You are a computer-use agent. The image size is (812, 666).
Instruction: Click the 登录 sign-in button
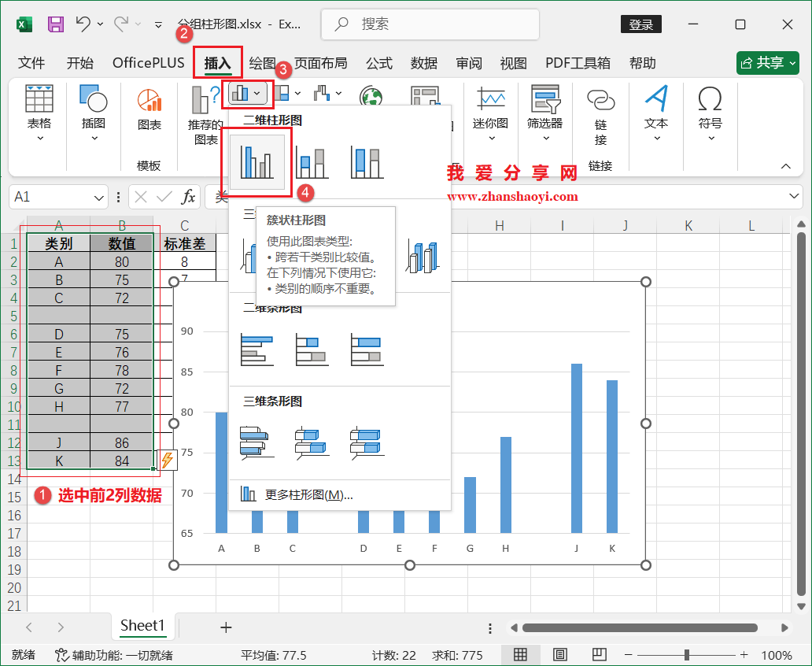640,24
